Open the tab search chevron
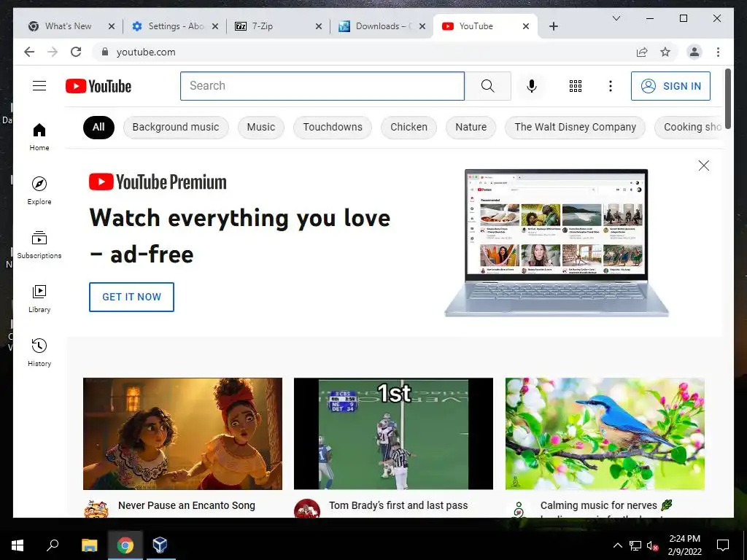 click(616, 18)
